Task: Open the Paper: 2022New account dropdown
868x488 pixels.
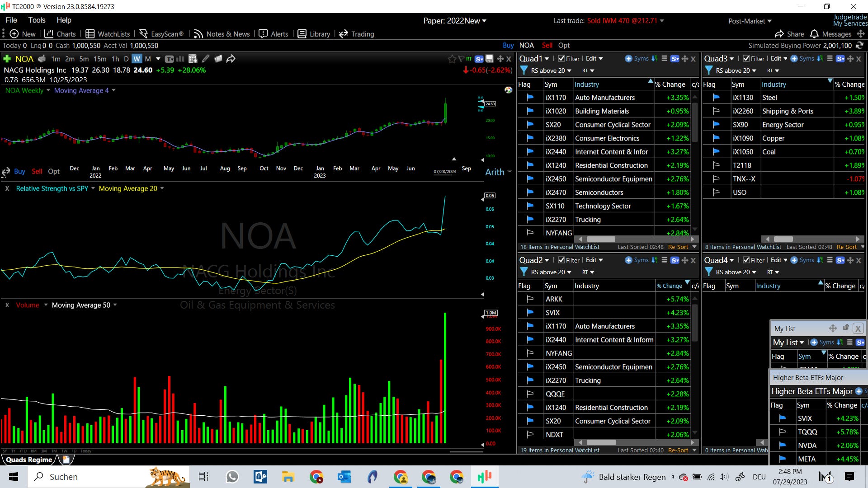Action: point(455,21)
